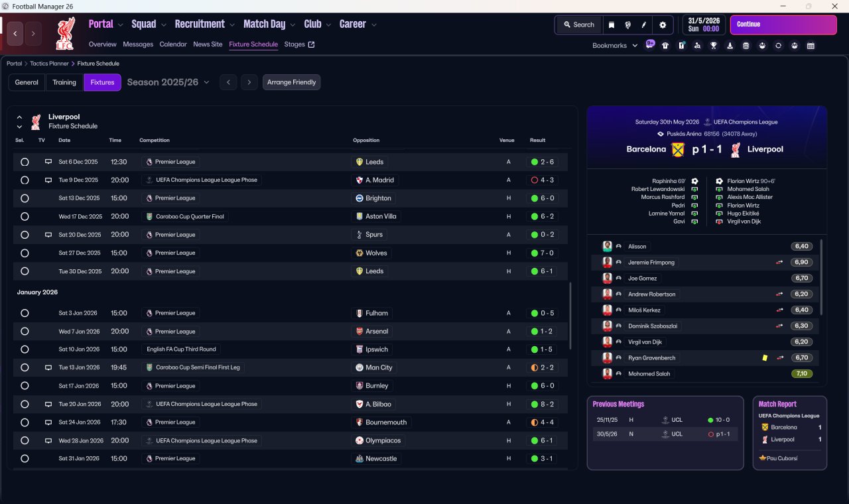Click the player ratings list scrollbar
Screen dimensions: 849x504
(822, 277)
